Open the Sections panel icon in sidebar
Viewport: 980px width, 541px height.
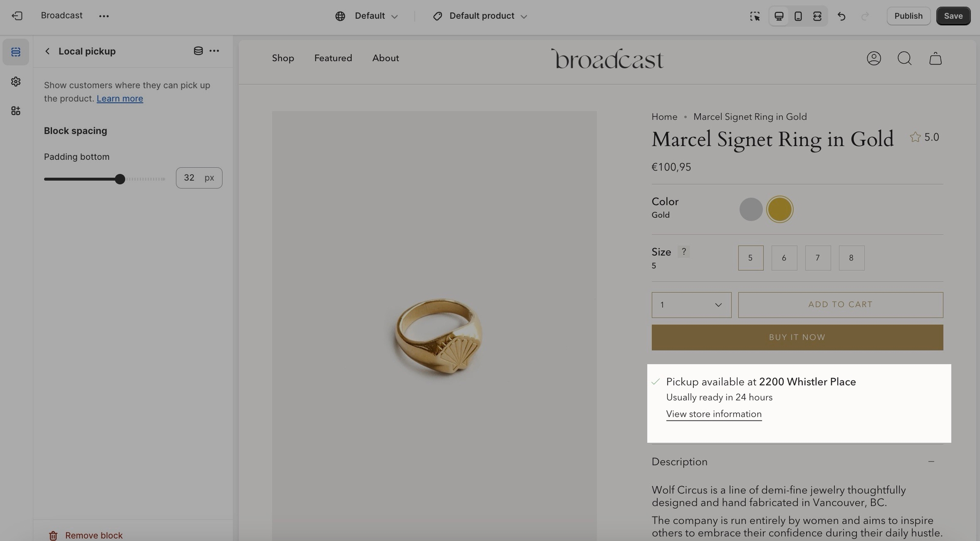pyautogui.click(x=16, y=52)
